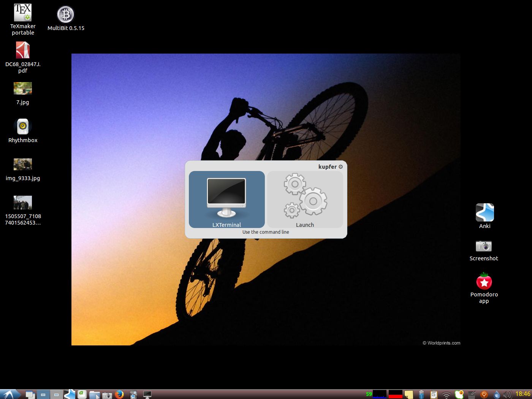Image resolution: width=532 pixels, height=399 pixels.
Task: Click the CPU usage monitor graph
Action: click(x=380, y=394)
